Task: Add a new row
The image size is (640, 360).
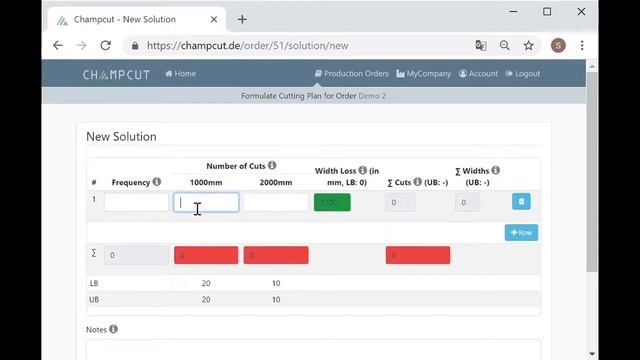Action: (x=521, y=233)
